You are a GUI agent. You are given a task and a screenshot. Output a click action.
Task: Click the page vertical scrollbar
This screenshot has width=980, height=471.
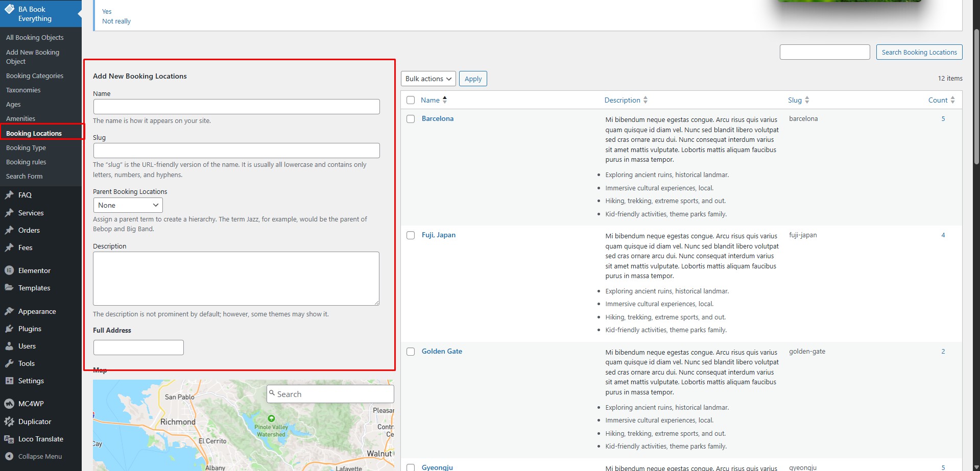976,97
